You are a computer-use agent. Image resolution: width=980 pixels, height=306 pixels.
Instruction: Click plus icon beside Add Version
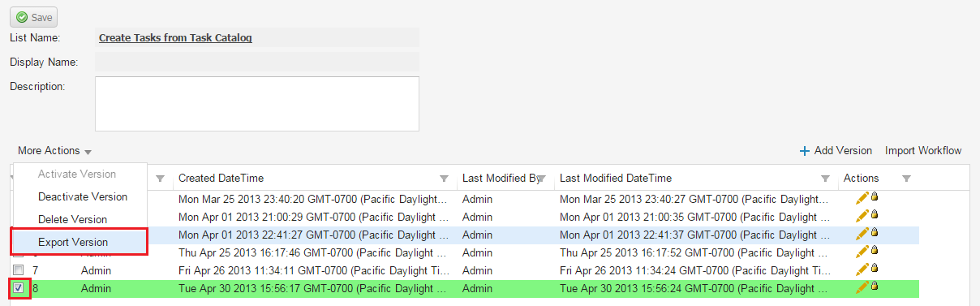pyautogui.click(x=805, y=151)
